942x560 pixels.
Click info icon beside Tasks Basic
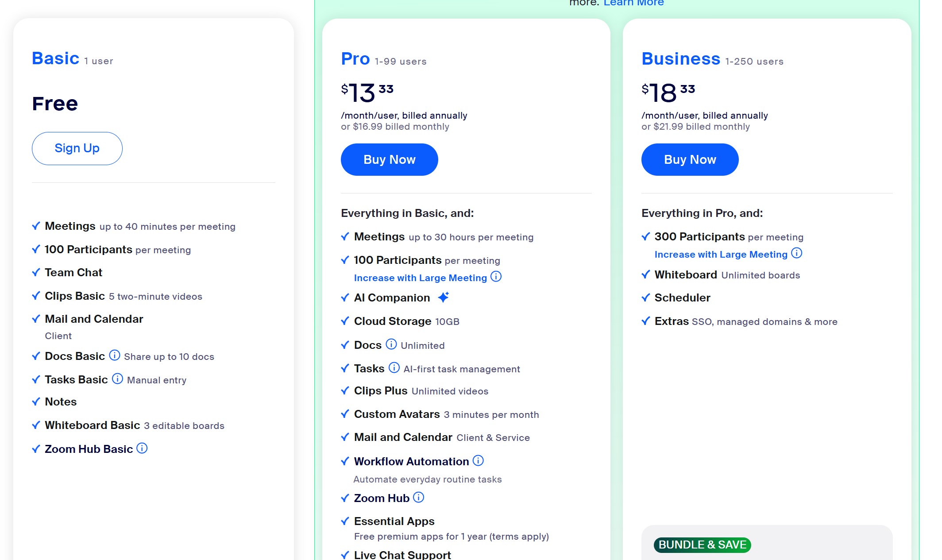(117, 379)
